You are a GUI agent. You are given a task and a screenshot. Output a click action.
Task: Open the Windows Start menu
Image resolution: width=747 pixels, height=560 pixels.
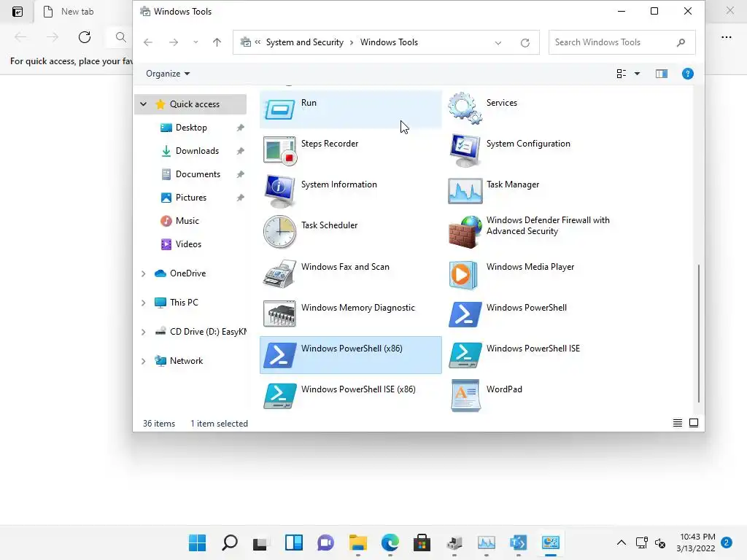(197, 542)
